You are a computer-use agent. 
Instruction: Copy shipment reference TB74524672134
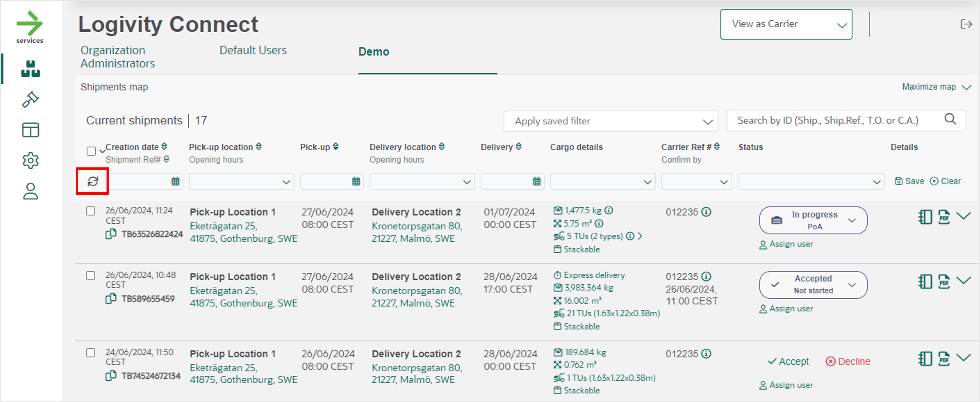click(x=111, y=376)
